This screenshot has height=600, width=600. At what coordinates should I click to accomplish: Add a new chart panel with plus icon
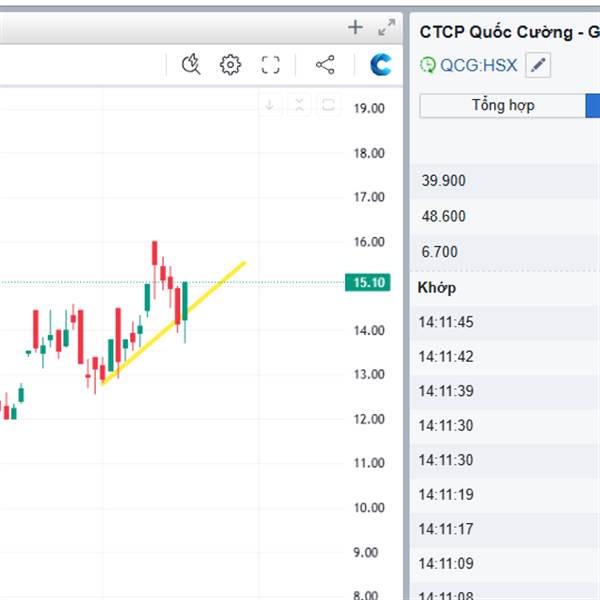click(355, 27)
